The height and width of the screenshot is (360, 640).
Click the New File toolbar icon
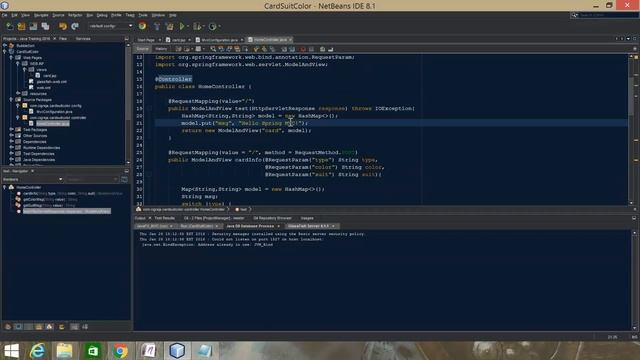point(9,27)
